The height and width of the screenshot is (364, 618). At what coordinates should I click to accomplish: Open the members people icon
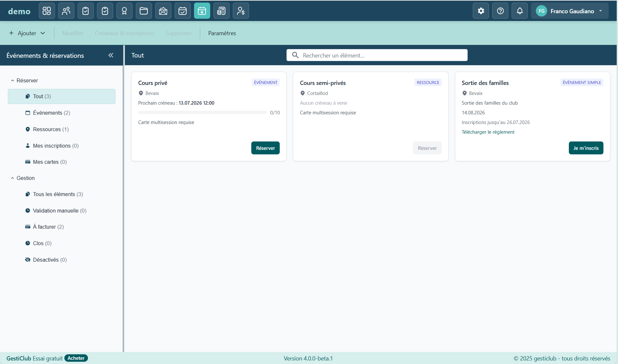coord(66,11)
